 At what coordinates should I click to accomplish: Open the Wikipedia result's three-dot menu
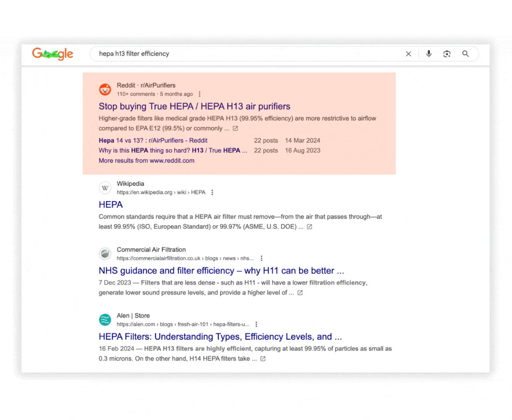click(x=212, y=192)
